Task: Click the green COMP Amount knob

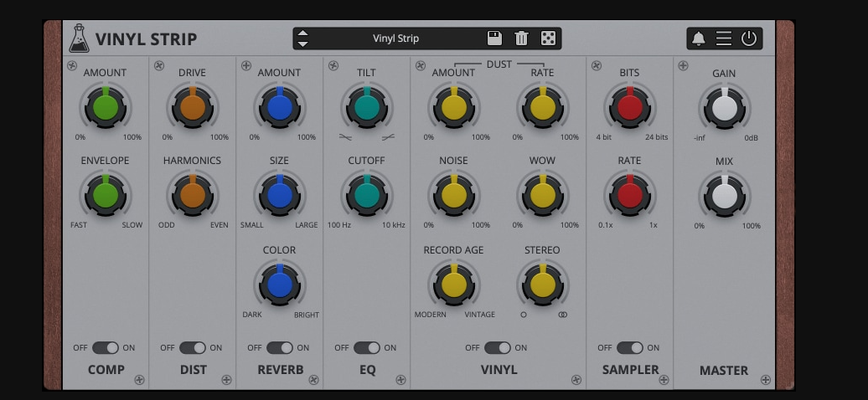Action: [106, 107]
